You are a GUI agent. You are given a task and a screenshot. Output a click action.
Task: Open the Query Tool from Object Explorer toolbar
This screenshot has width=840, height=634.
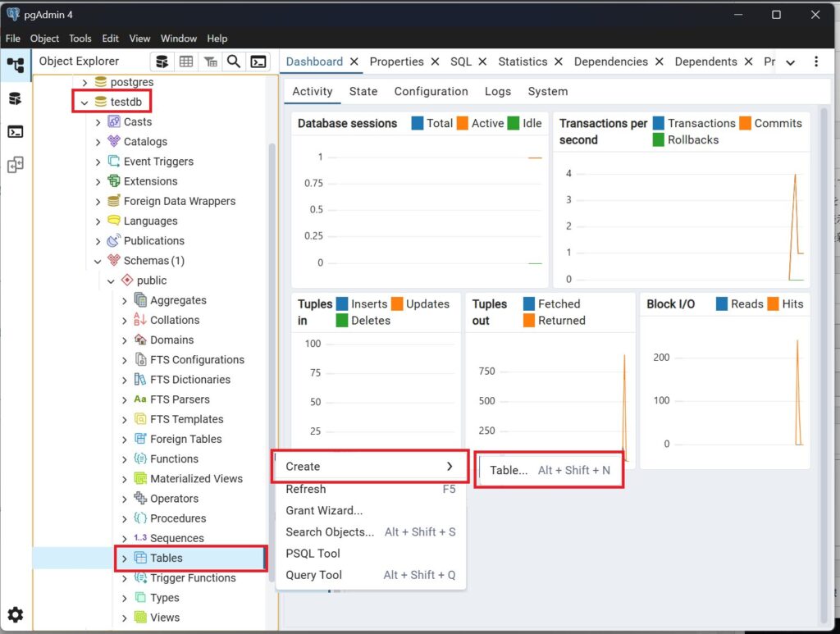[x=162, y=62]
